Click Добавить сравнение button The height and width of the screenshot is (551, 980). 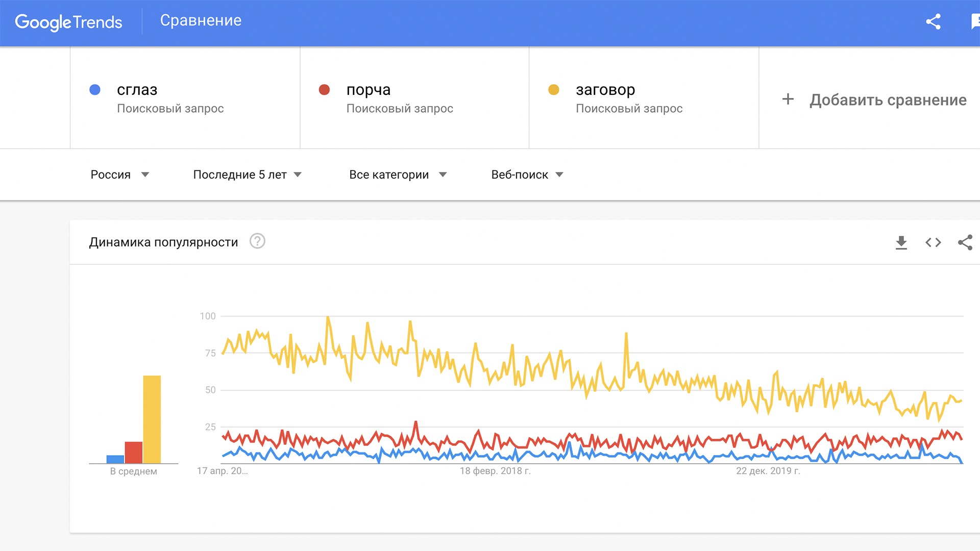pyautogui.click(x=874, y=99)
